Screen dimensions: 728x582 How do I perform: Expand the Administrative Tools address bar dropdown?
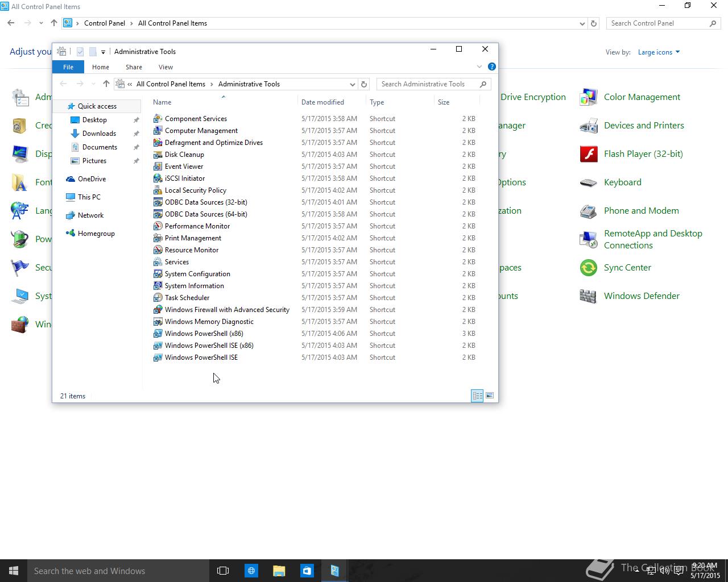tap(353, 84)
